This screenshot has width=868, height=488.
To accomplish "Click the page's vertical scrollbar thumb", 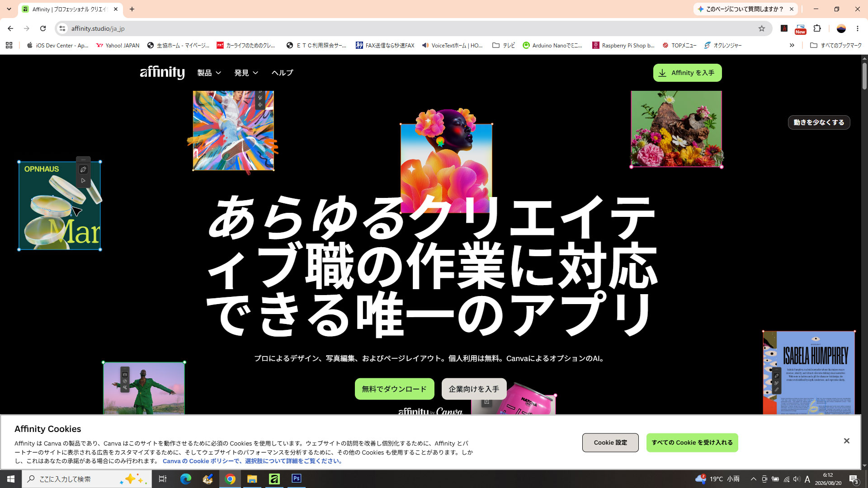I will [x=864, y=76].
